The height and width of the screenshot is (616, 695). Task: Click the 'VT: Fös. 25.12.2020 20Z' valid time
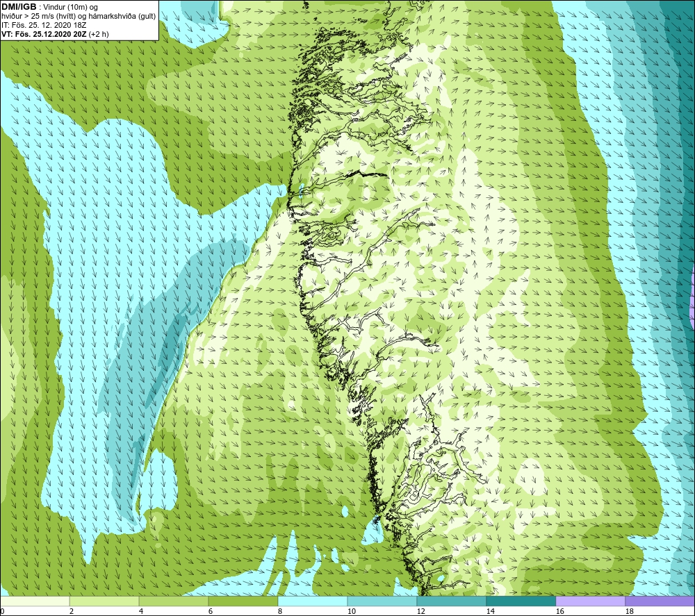coord(44,34)
